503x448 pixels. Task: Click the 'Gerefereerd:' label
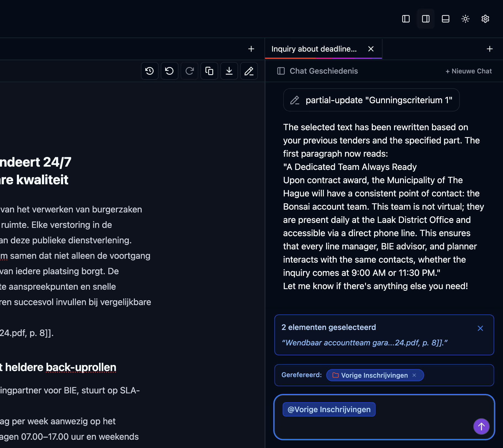click(301, 375)
